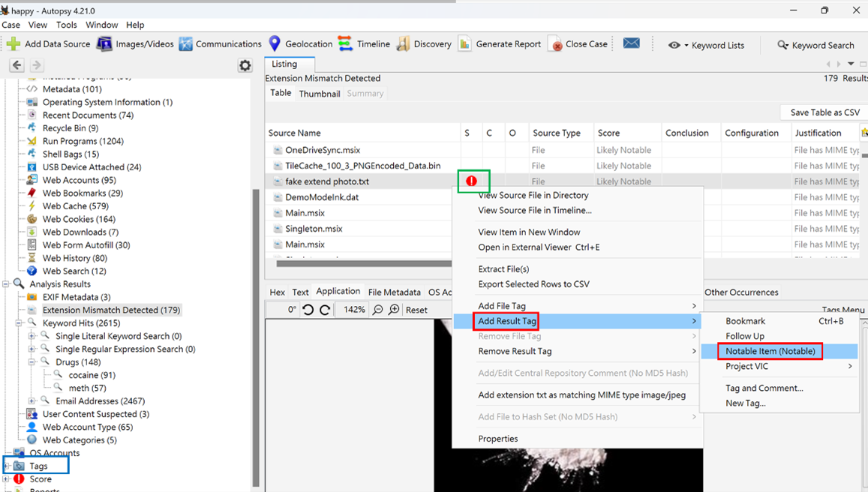
Task: Click the tree panel vertical scrollbar
Action: pyautogui.click(x=256, y=337)
